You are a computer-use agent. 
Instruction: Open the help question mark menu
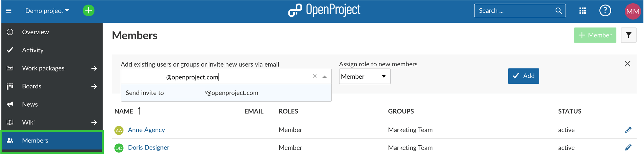(x=605, y=11)
